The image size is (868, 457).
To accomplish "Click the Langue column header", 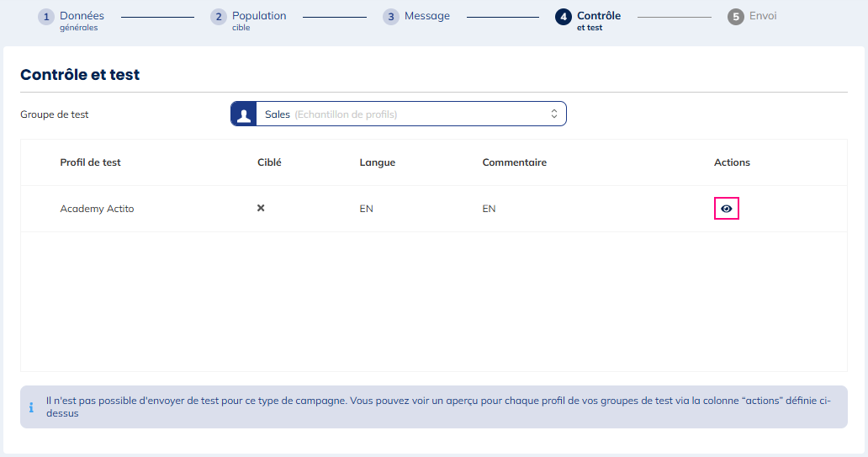I will (377, 162).
